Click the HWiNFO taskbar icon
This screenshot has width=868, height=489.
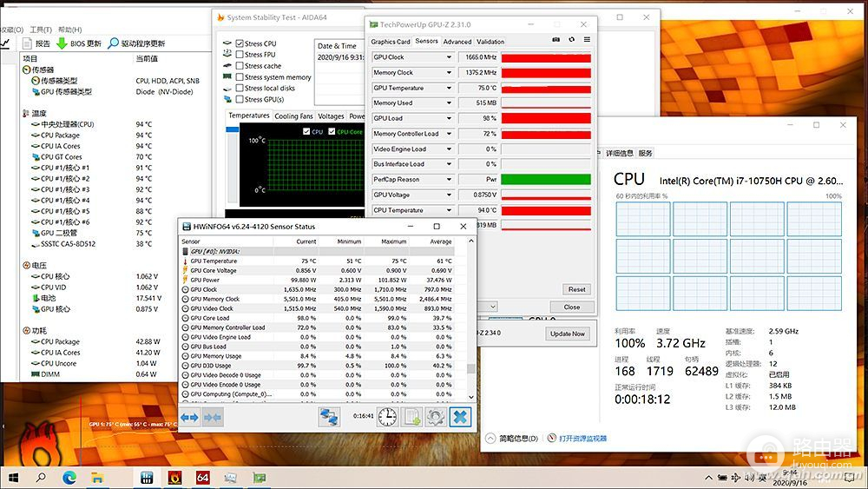click(147, 478)
